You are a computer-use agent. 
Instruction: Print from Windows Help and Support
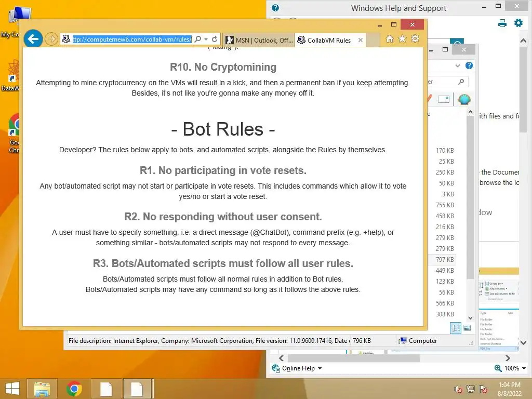pyautogui.click(x=502, y=23)
